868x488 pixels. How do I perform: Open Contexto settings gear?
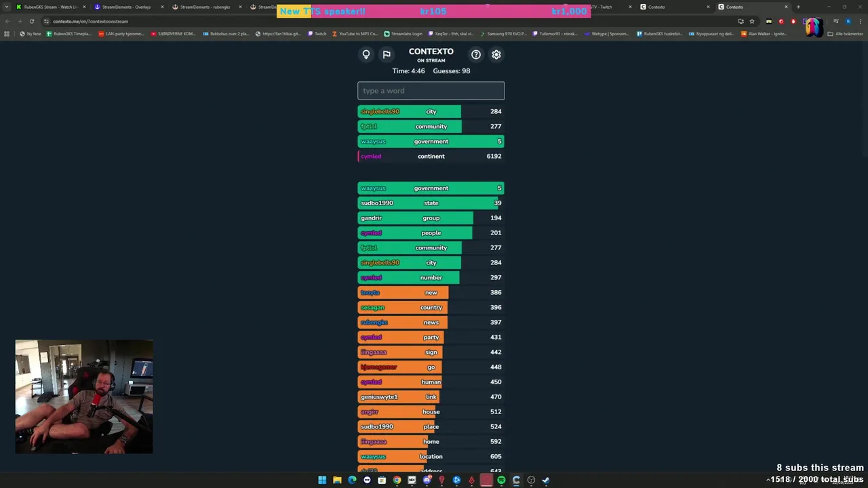pyautogui.click(x=496, y=54)
